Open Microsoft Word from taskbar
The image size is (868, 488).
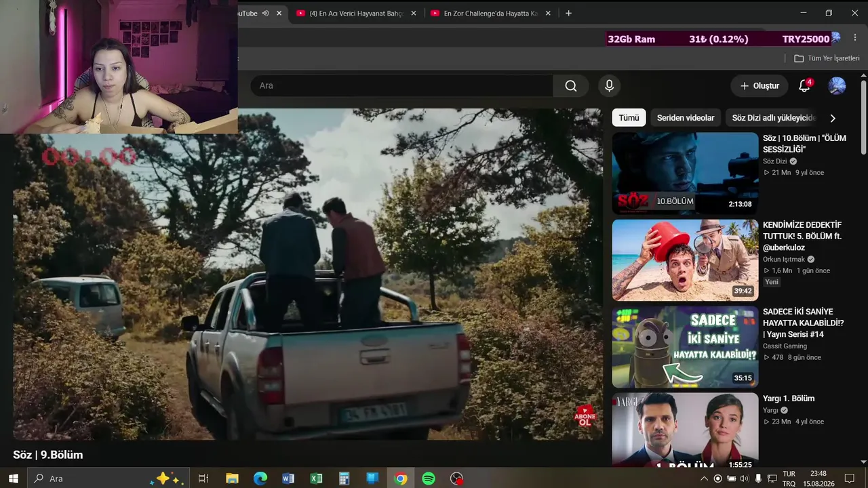288,479
